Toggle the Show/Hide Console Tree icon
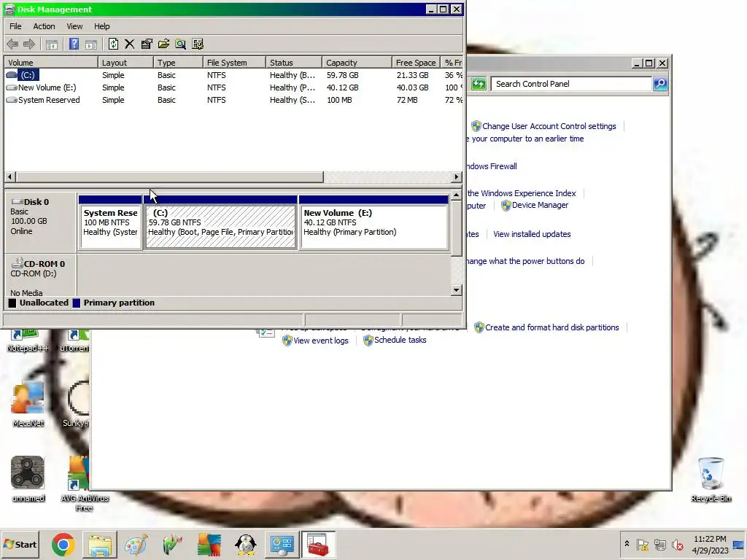This screenshot has width=747, height=560. click(52, 44)
